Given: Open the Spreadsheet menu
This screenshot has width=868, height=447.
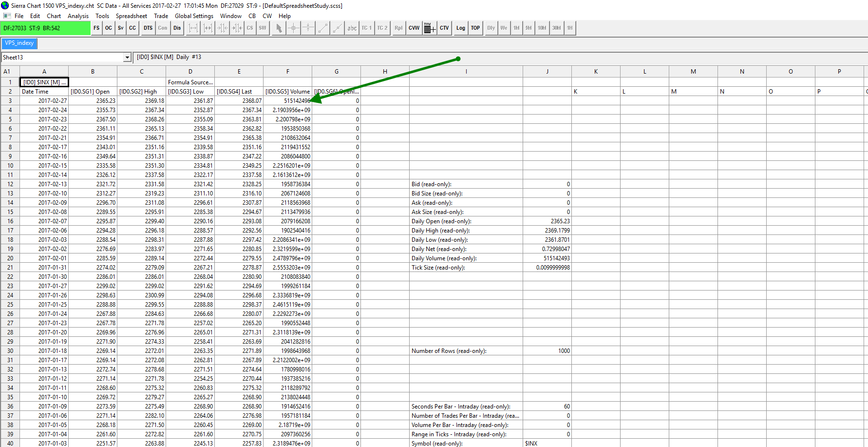Looking at the screenshot, I should point(132,16).
